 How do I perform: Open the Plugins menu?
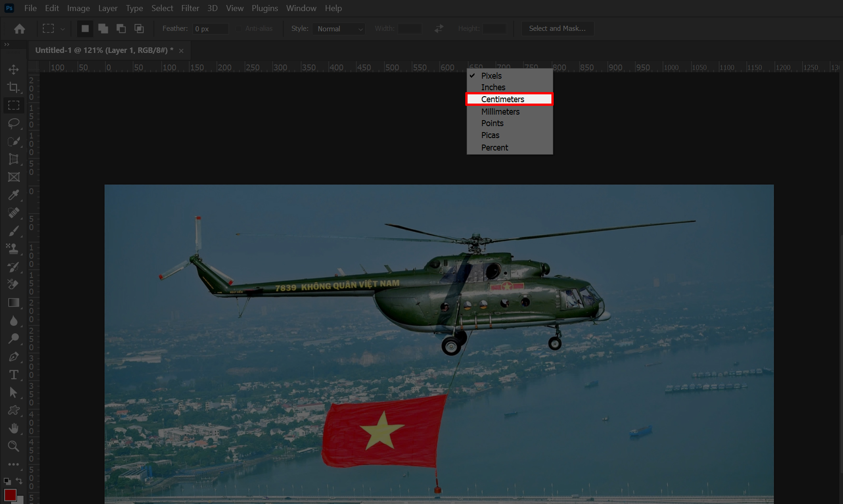coord(265,8)
